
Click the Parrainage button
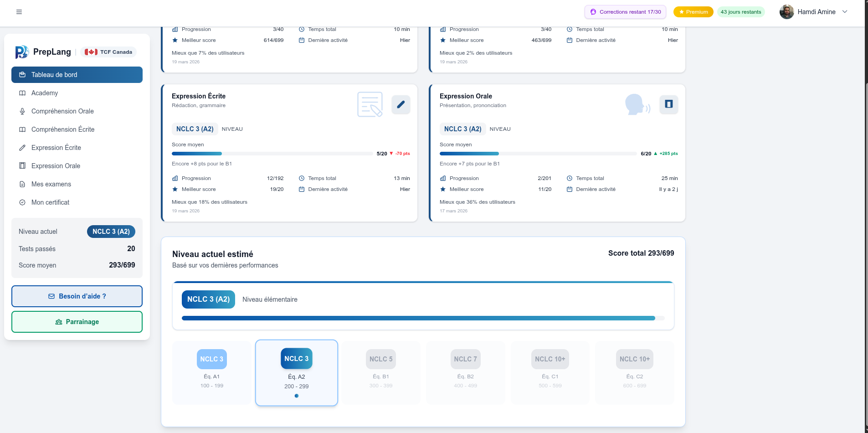(77, 322)
